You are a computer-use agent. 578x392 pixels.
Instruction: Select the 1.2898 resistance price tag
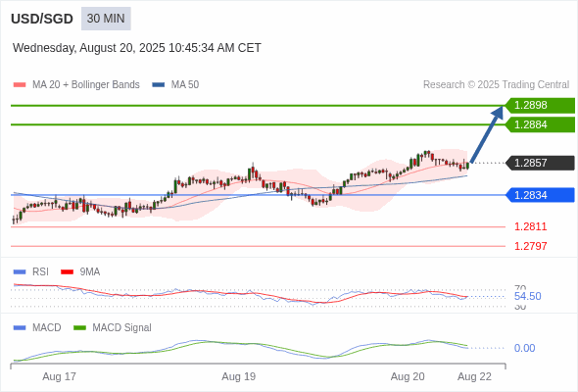(540, 106)
